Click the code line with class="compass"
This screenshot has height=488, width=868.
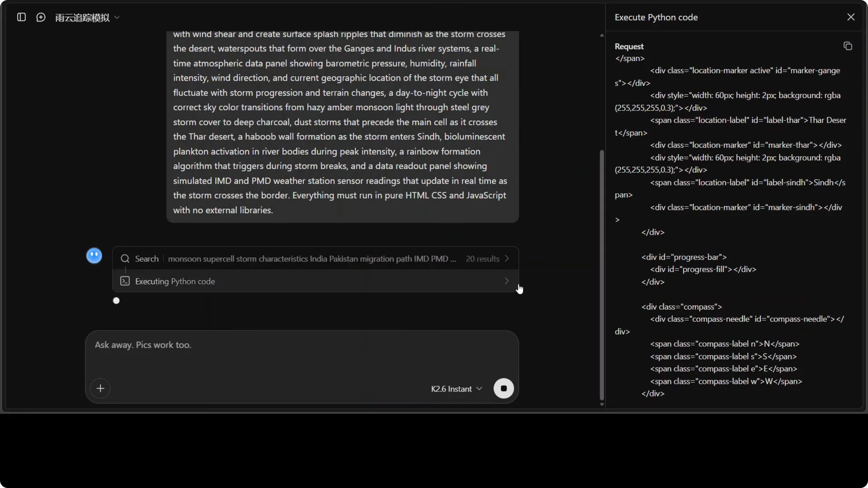[681, 307]
